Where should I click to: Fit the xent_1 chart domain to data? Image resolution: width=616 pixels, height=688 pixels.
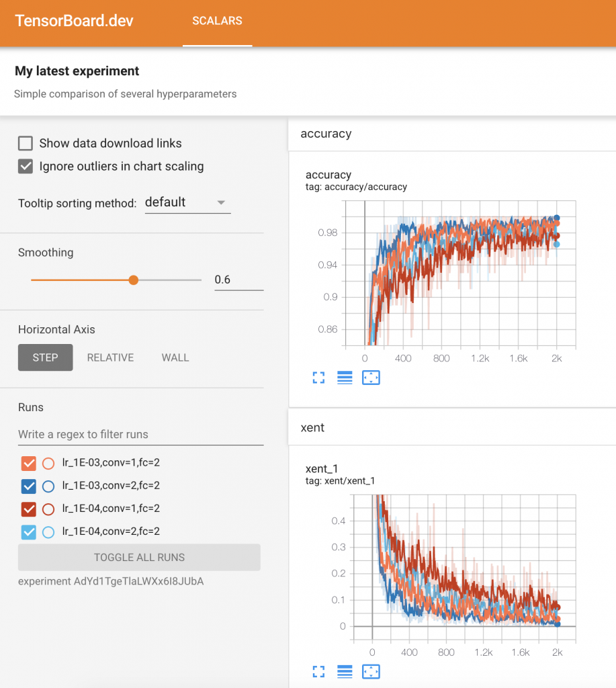371,671
